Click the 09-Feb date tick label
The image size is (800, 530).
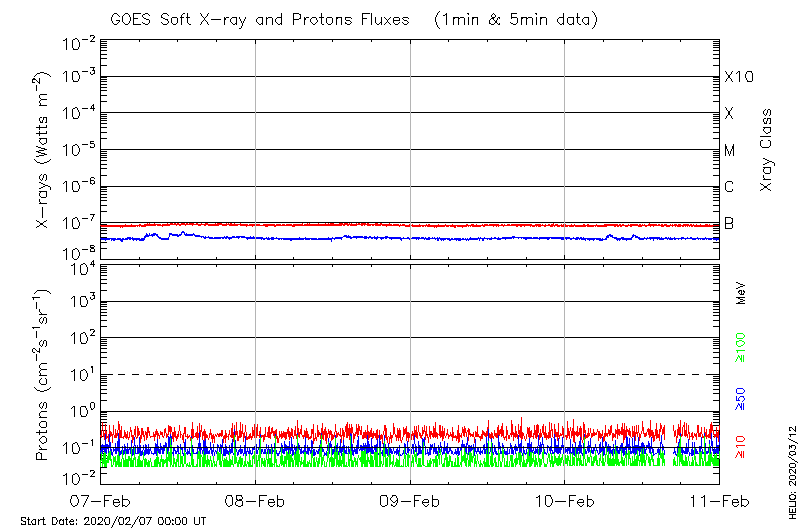coord(410,501)
